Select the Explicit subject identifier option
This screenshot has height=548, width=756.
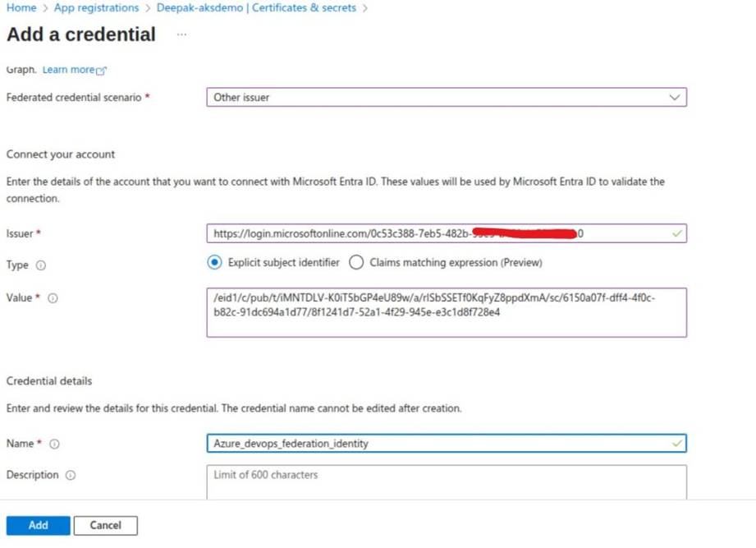215,262
